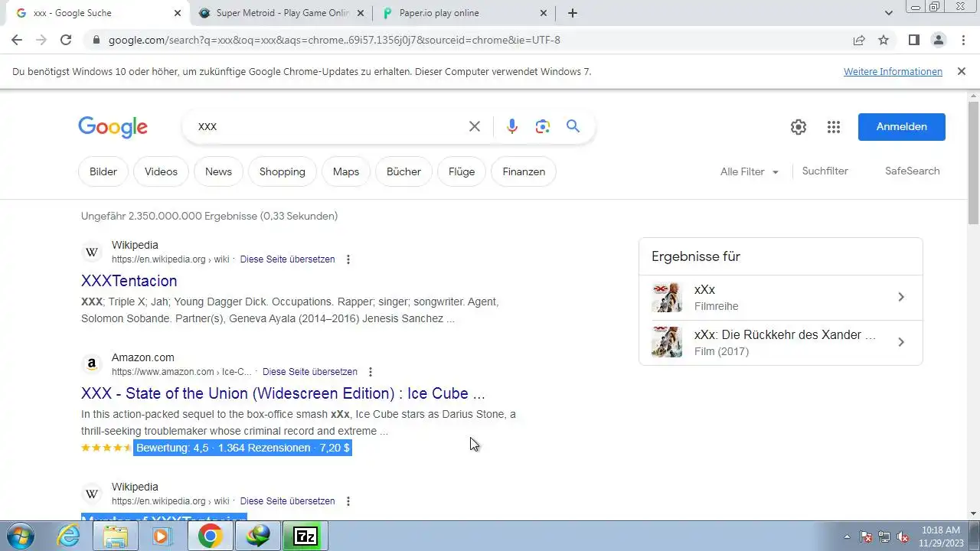Bookmark this page with the star
The image size is (980, 551).
click(x=884, y=40)
